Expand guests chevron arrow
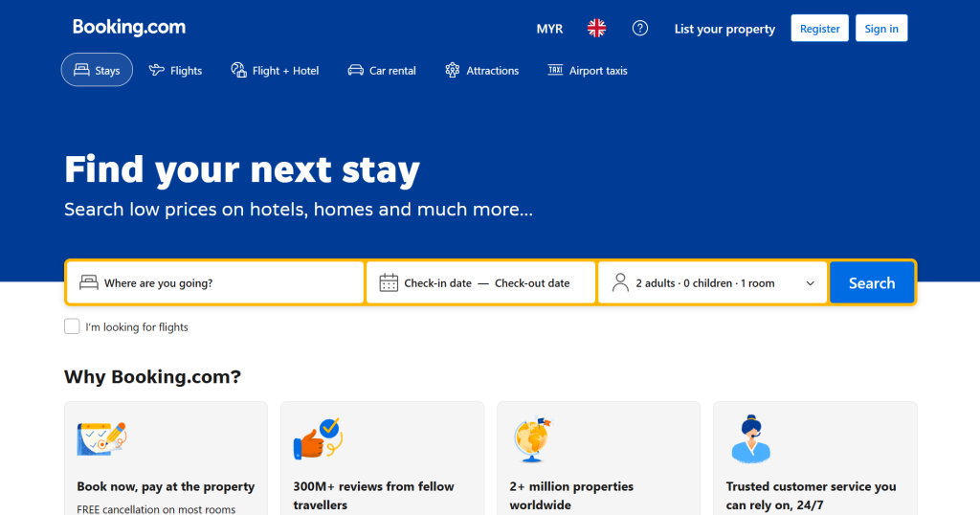 pos(810,283)
